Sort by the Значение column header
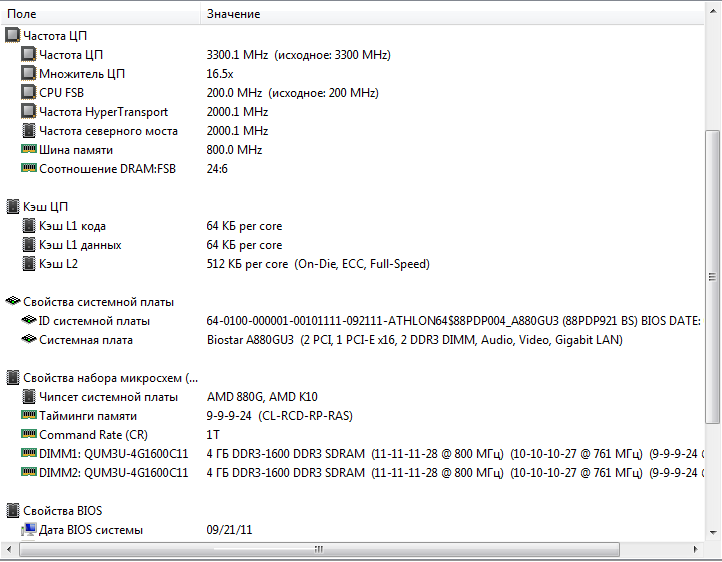The image size is (722, 562). [400, 14]
